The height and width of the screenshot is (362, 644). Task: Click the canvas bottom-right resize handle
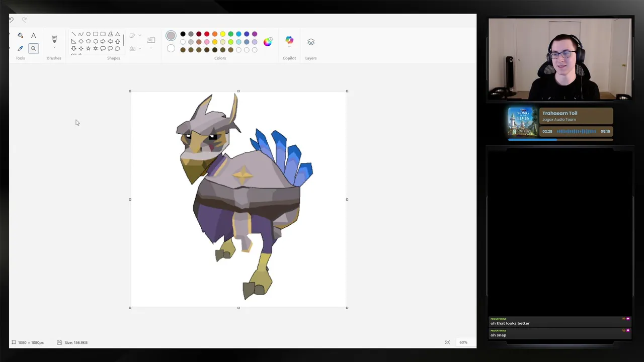coord(347,308)
